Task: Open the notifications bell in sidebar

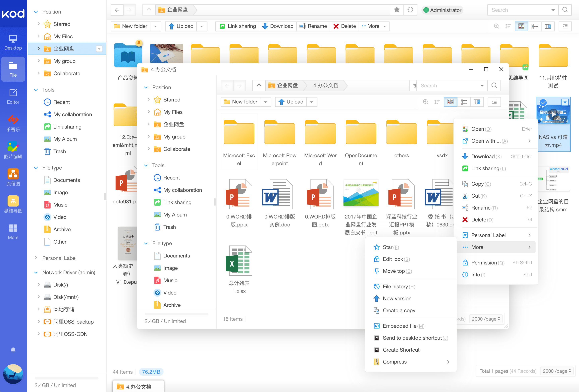Action: coord(13,350)
